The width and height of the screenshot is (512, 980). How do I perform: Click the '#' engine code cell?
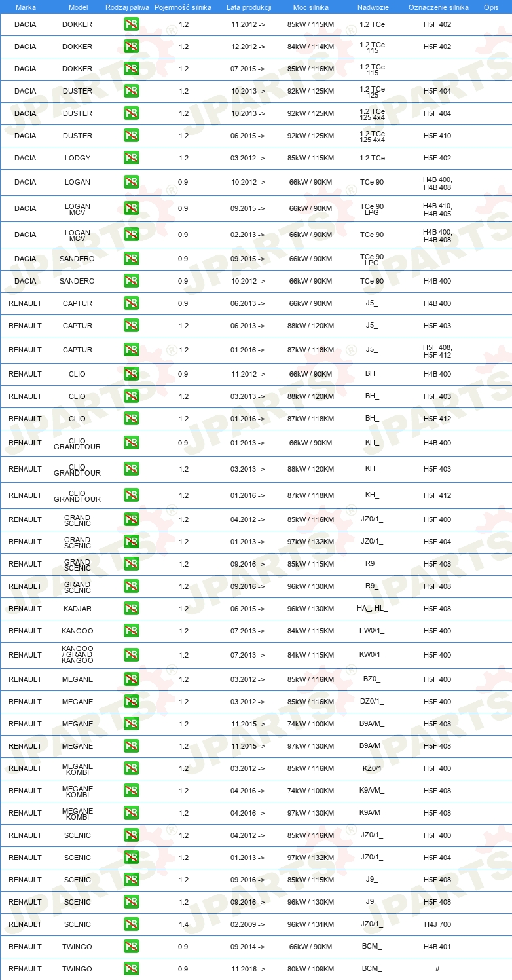[x=437, y=969]
